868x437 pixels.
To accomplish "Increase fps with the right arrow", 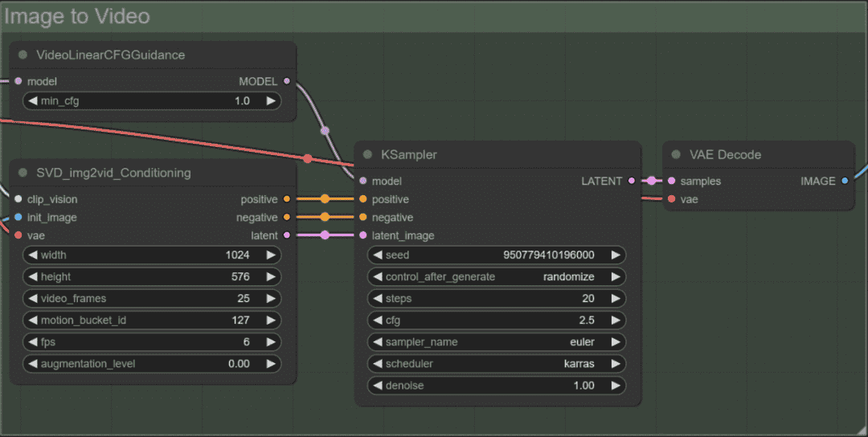I will 271,342.
